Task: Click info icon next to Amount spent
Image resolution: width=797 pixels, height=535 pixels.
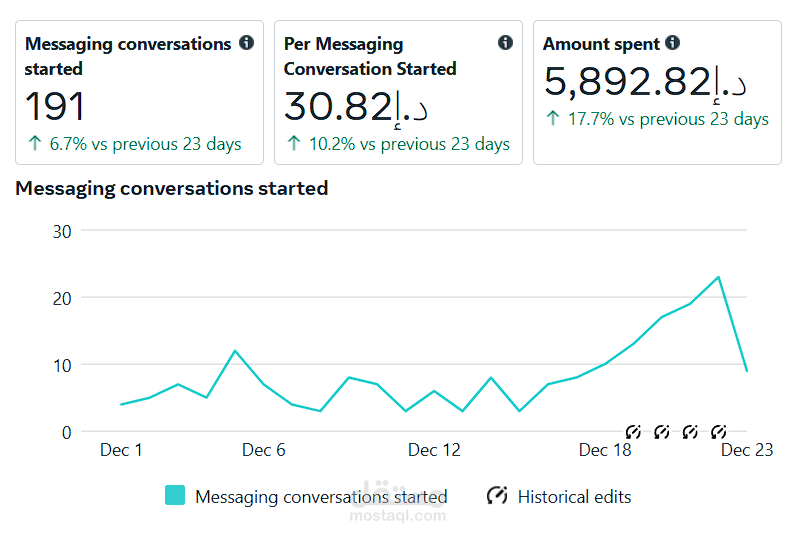Action: pyautogui.click(x=672, y=43)
